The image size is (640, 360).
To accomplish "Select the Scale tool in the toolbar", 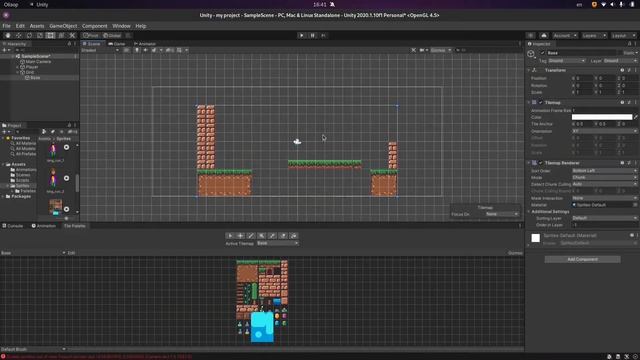I will click(x=40, y=36).
